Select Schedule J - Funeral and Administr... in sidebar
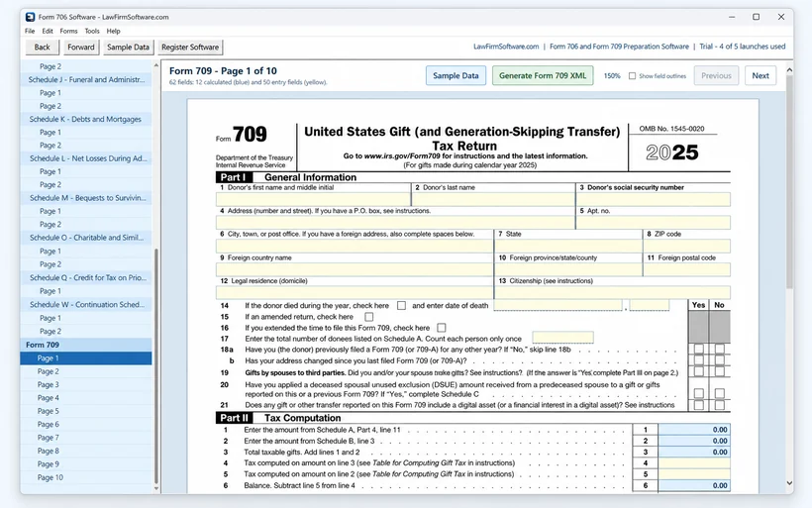 [86, 80]
